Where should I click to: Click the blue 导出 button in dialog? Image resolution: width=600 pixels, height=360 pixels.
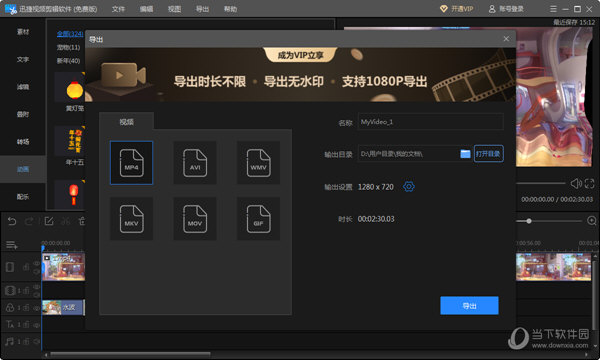point(469,306)
